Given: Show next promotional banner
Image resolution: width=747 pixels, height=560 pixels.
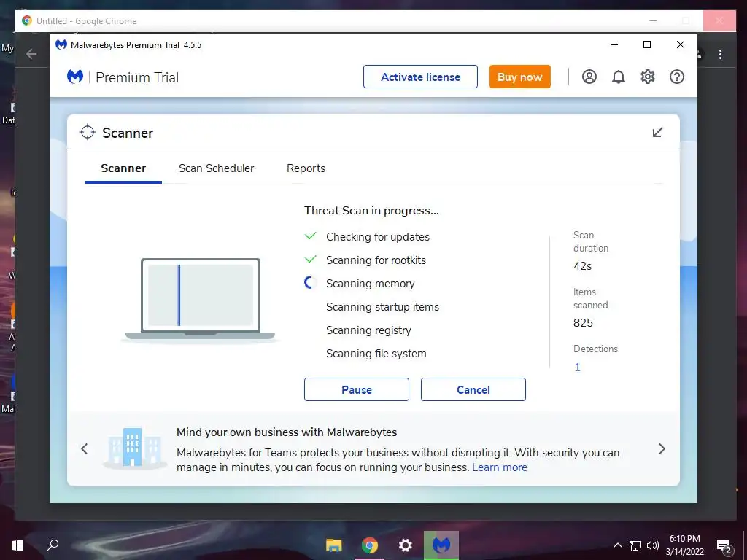Looking at the screenshot, I should click(x=662, y=448).
